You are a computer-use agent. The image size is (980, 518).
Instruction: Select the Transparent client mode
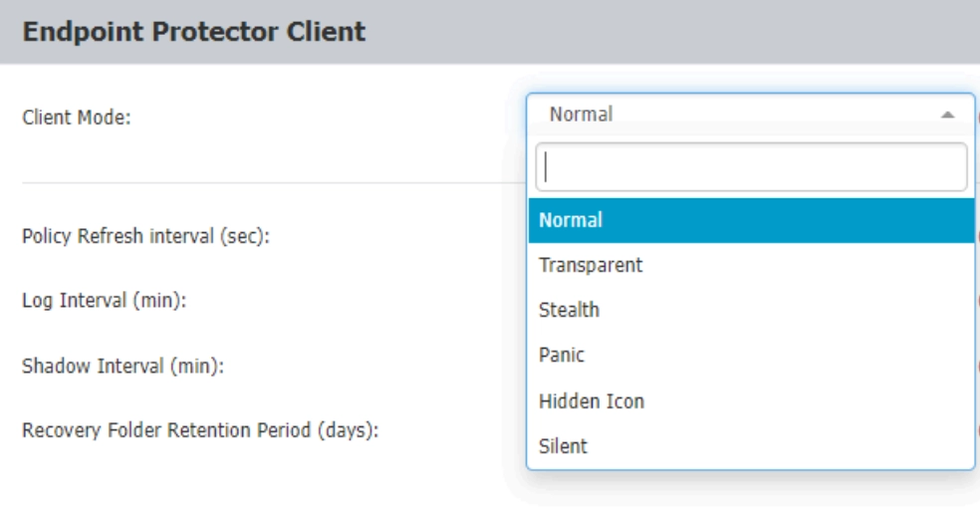[751, 265]
